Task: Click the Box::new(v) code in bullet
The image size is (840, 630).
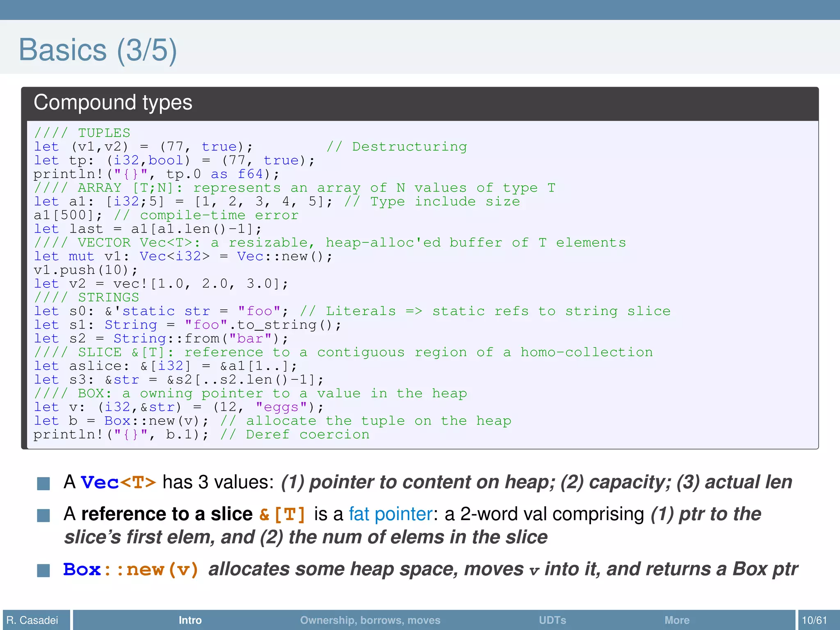Action: [x=131, y=569]
